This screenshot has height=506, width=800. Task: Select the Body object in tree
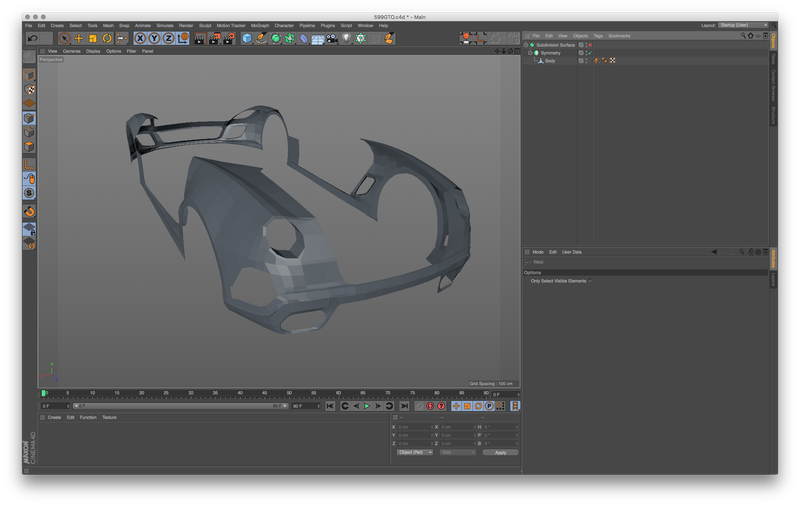(550, 61)
